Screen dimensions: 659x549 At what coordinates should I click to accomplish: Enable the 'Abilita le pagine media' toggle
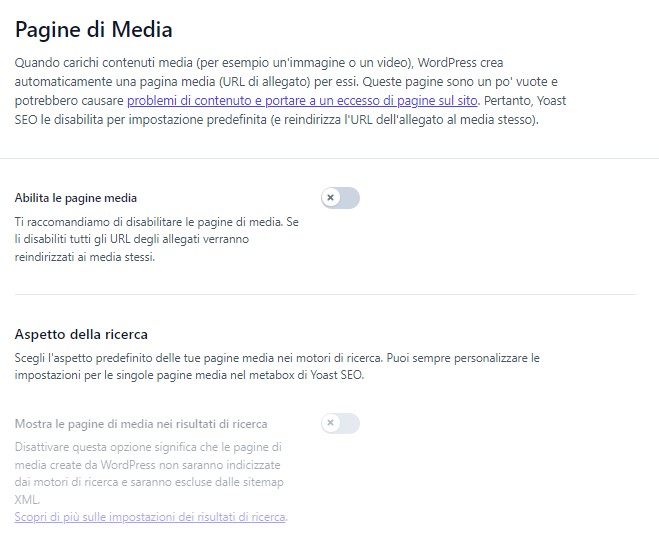click(340, 198)
